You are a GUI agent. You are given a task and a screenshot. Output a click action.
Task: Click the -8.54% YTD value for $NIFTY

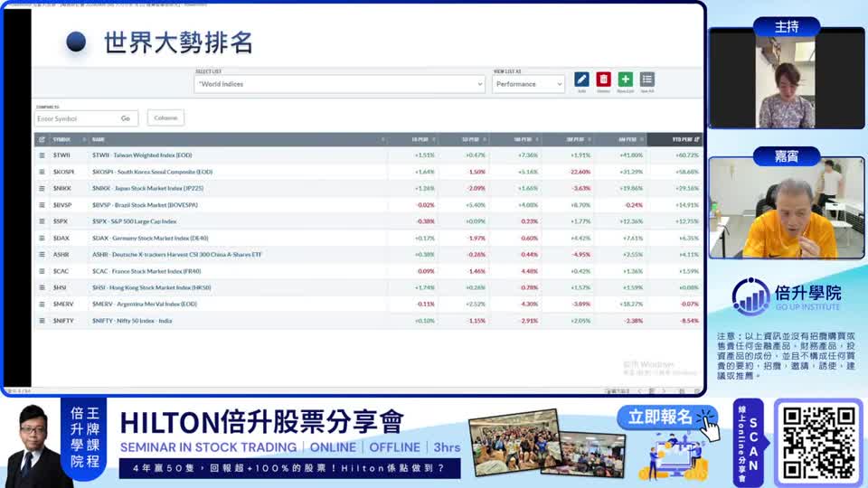[689, 321]
